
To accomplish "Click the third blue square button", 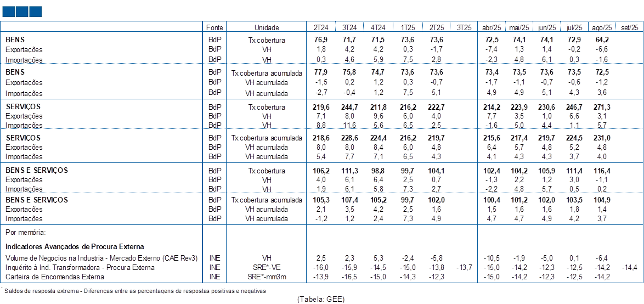I will pyautogui.click(x=36, y=11).
